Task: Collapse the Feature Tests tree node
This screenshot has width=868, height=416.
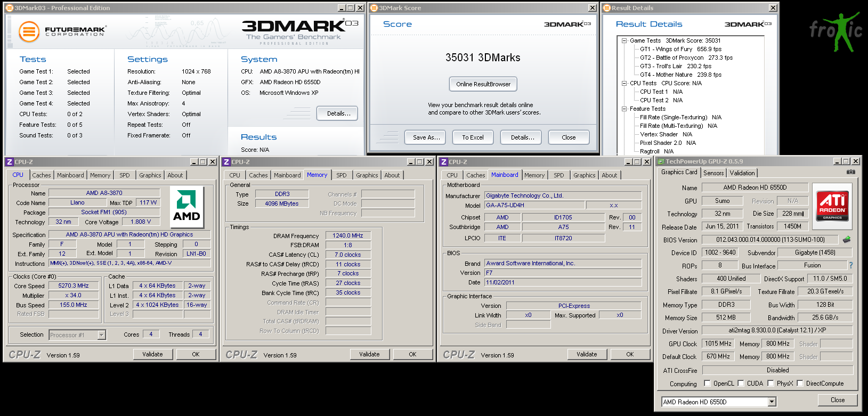Action: 624,109
